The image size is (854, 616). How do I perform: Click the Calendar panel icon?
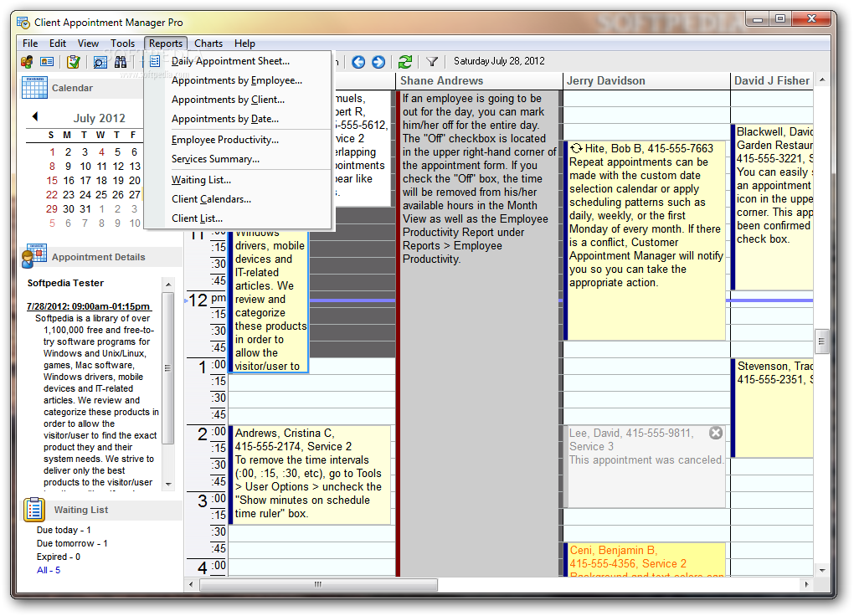pos(35,88)
